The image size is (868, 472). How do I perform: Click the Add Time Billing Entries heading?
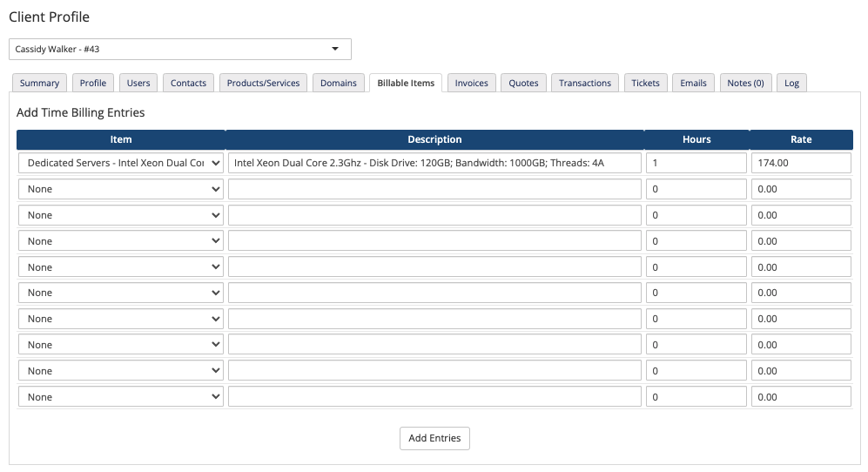click(81, 112)
